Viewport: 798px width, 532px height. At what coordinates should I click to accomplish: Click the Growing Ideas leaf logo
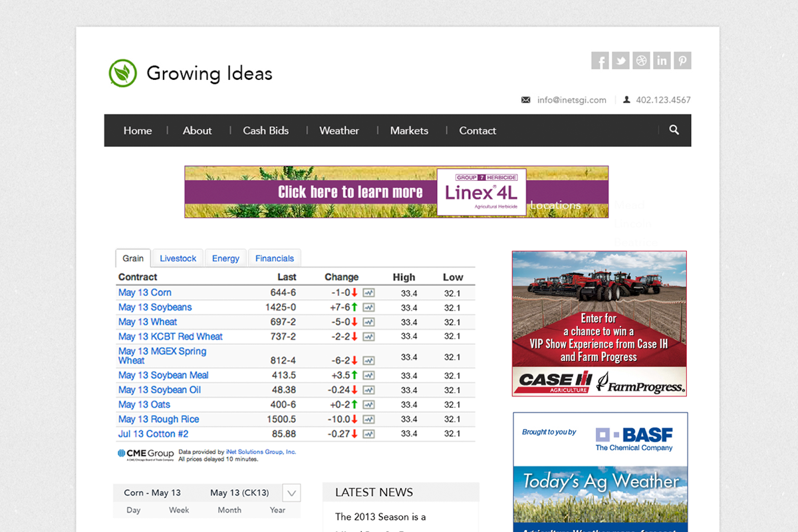[122, 73]
